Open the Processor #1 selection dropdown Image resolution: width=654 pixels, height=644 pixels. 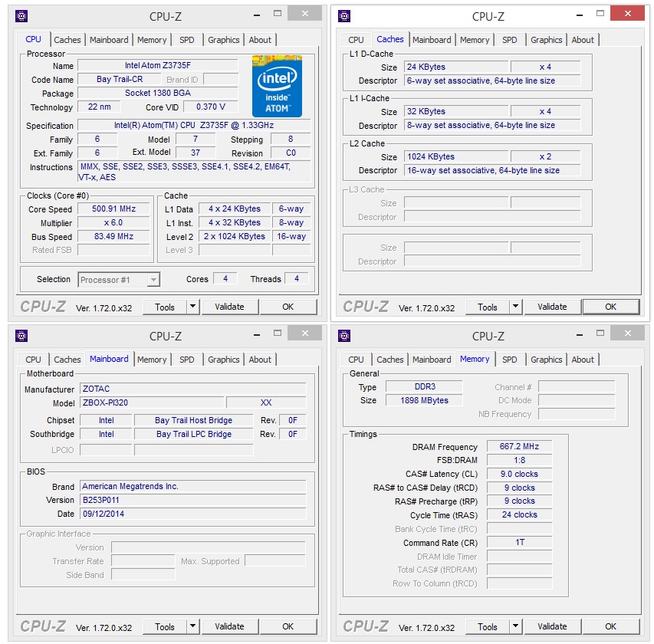pos(119,280)
